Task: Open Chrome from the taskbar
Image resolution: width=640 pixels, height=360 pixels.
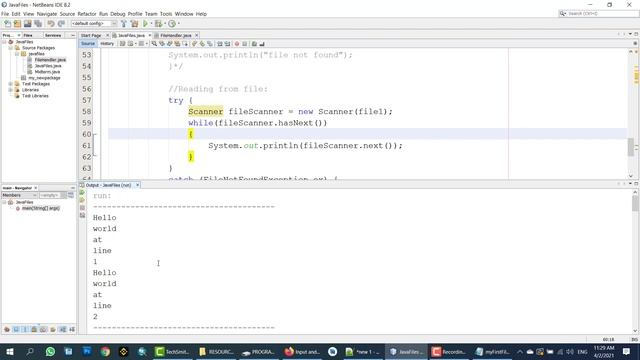Action: coord(105,351)
